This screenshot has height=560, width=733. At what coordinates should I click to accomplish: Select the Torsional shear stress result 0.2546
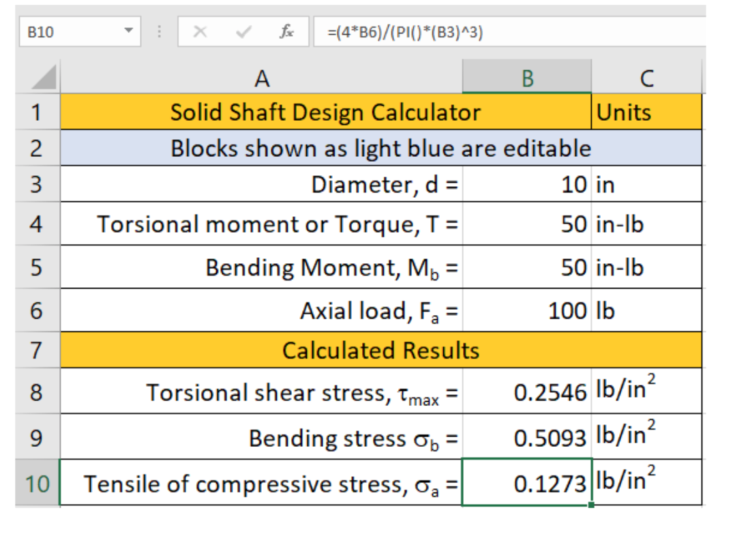[526, 392]
